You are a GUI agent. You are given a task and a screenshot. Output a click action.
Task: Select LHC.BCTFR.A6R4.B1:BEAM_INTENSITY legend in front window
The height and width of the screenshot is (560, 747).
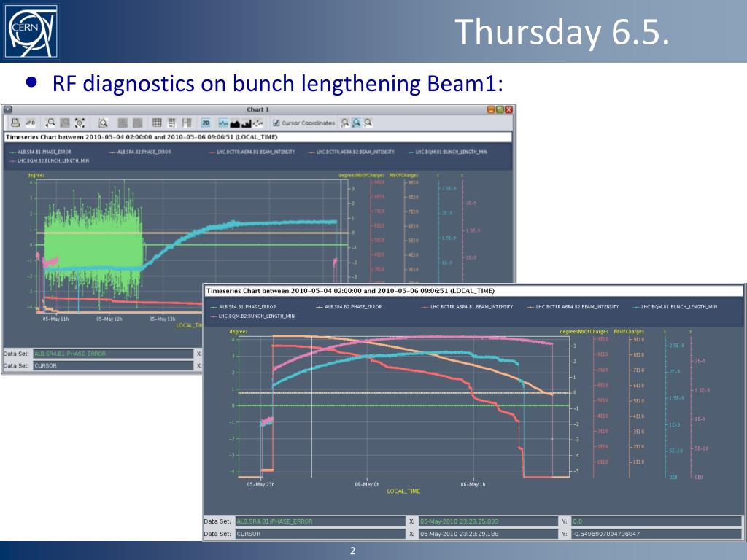[x=468, y=307]
